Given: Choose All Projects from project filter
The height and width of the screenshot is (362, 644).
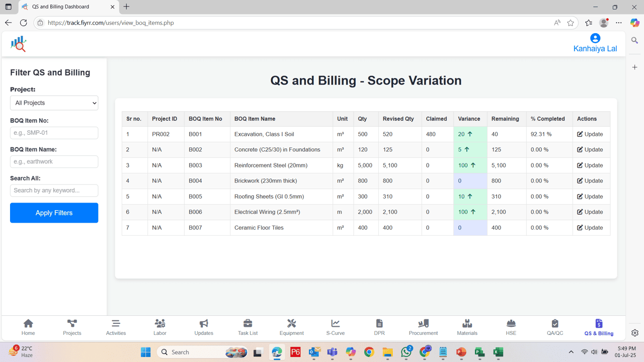Looking at the screenshot, I should coord(54,103).
